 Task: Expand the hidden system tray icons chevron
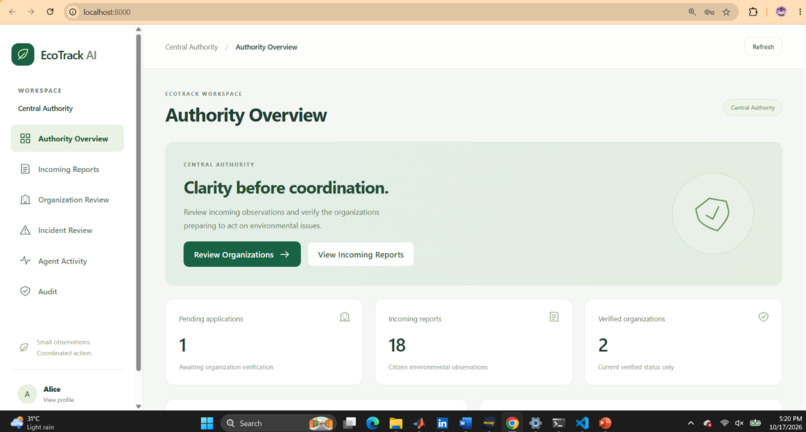691,423
